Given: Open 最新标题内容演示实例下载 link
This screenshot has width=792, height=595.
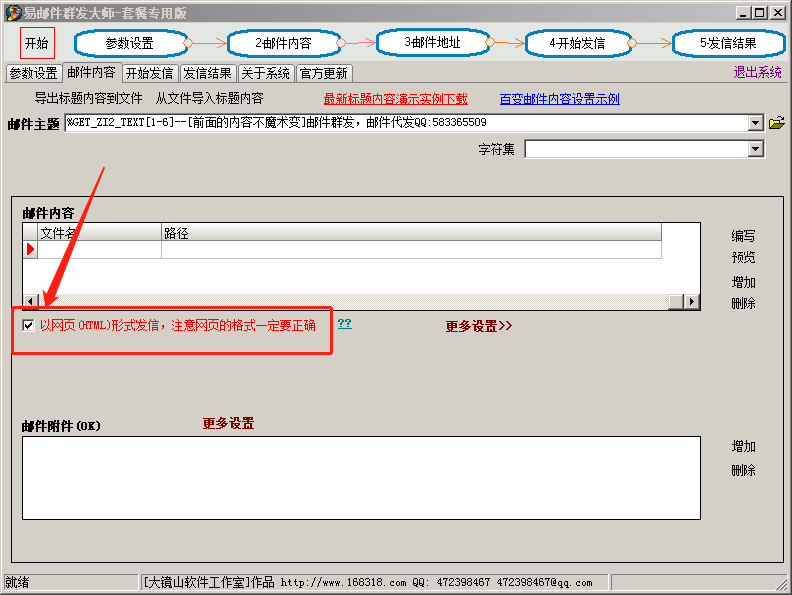Looking at the screenshot, I should tap(395, 99).
